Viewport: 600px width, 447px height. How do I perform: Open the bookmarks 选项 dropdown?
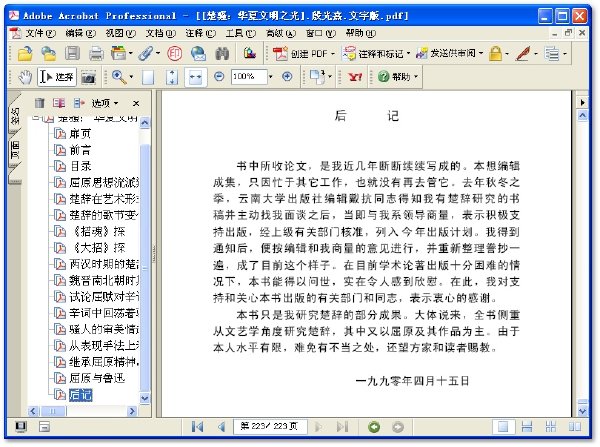coord(105,103)
